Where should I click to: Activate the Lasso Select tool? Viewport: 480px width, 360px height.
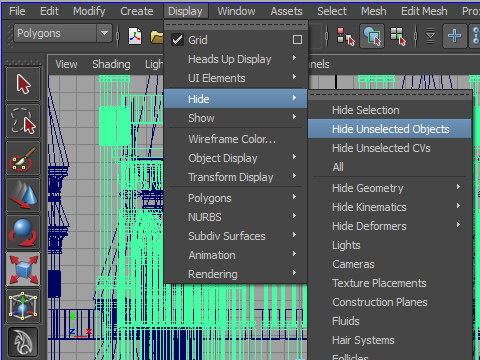pos(23,121)
